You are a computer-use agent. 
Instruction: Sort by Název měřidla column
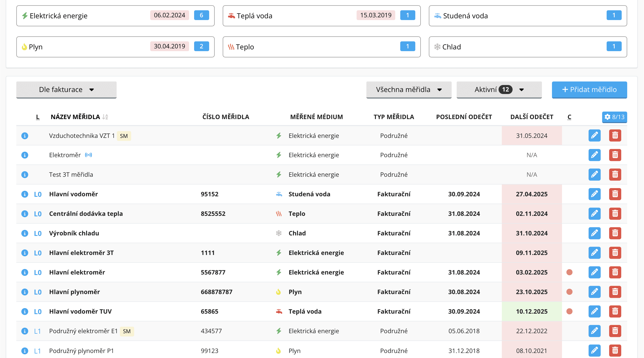tap(75, 117)
